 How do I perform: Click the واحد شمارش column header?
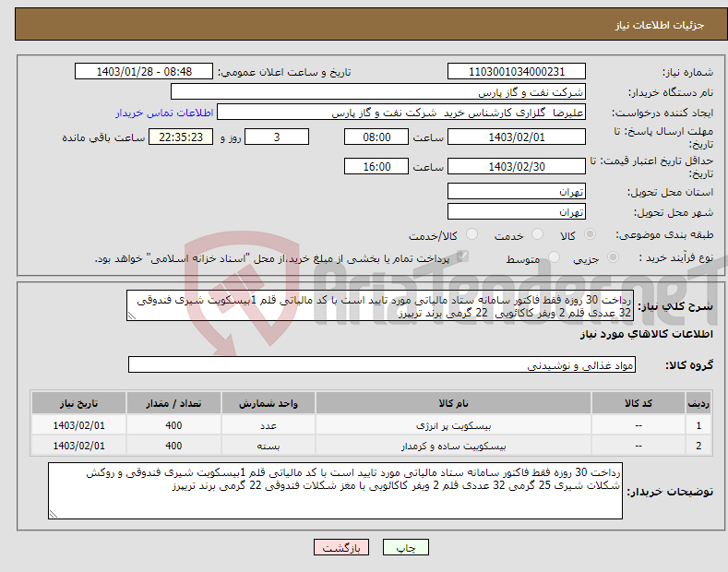269,403
